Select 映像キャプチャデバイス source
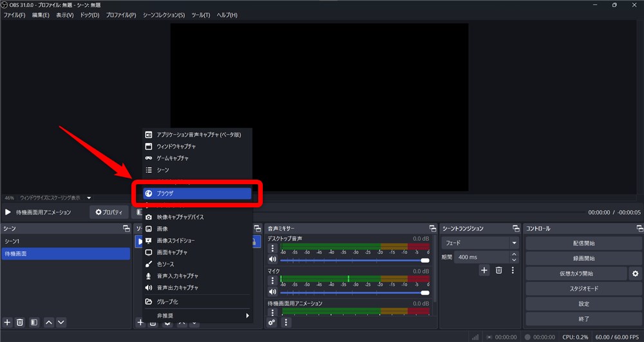Screen dimensions: 644x342 click(x=197, y=217)
